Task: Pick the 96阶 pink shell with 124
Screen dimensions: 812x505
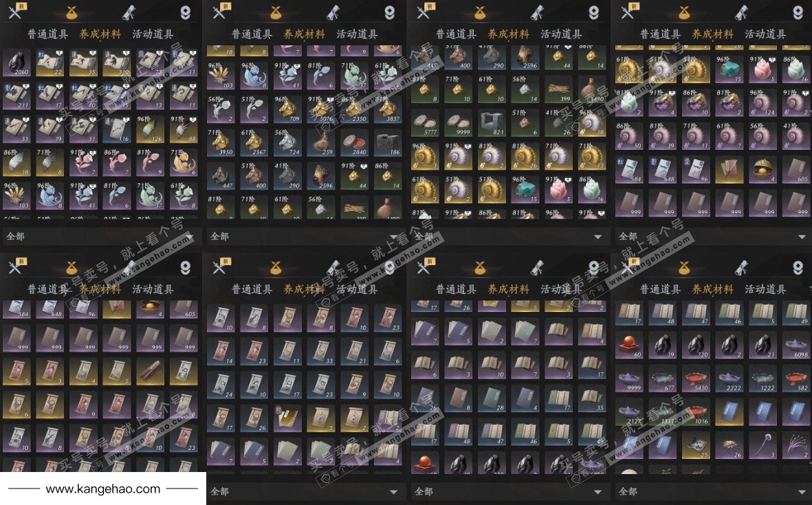Action: (x=762, y=103)
